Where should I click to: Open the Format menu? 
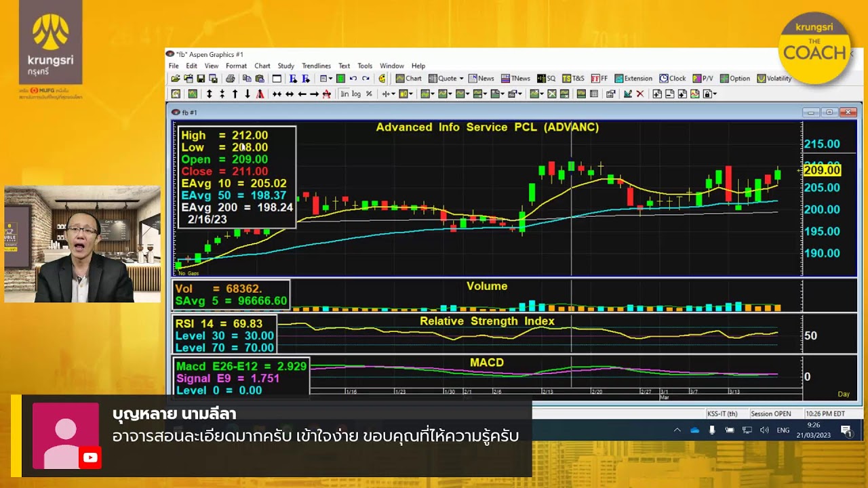click(236, 66)
